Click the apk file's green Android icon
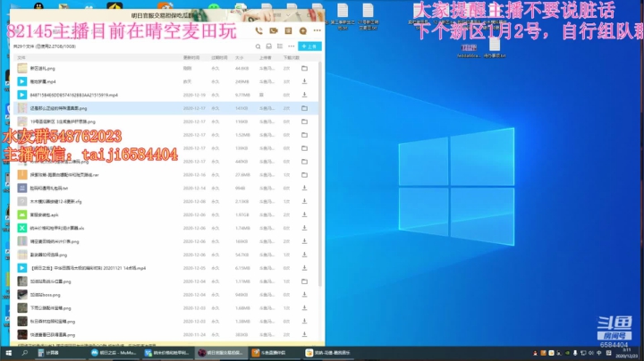 (22, 214)
